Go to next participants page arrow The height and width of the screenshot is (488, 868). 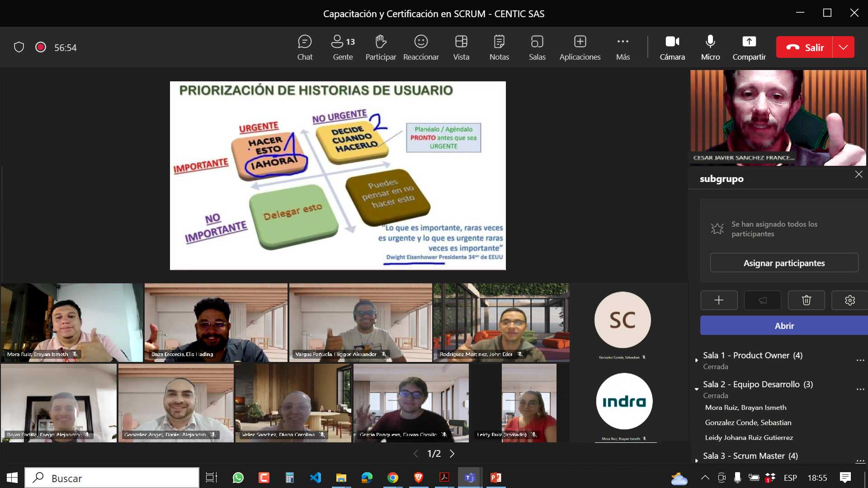click(x=452, y=453)
